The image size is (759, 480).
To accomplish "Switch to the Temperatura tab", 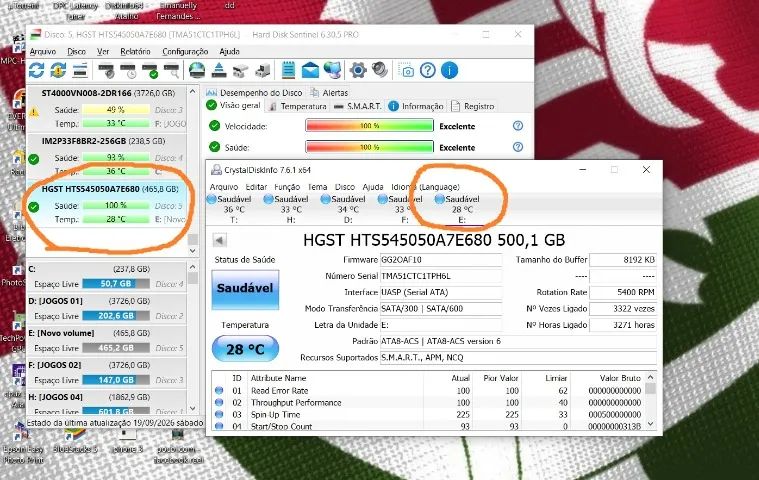I will point(298,106).
